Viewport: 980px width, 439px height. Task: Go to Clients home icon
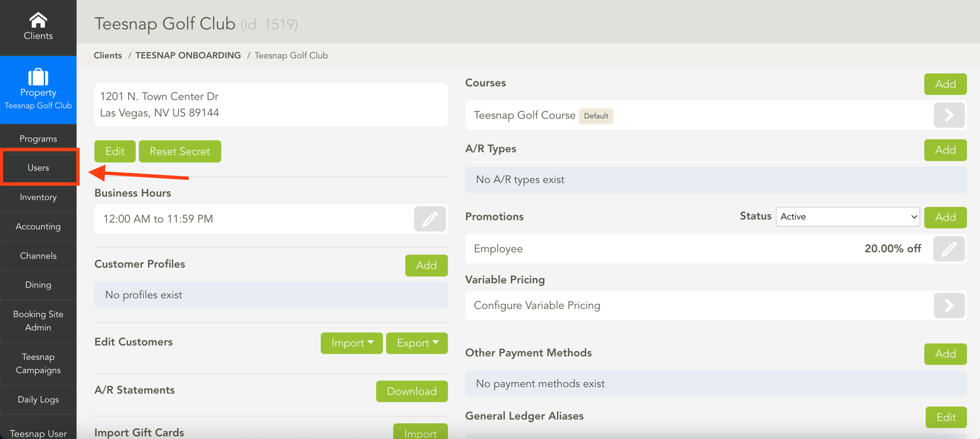pos(38,20)
